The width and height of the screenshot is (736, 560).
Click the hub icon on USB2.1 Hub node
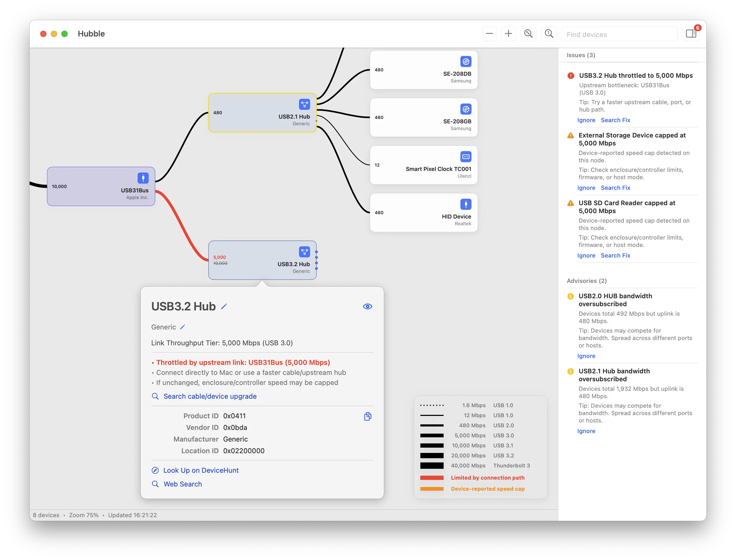tap(304, 104)
